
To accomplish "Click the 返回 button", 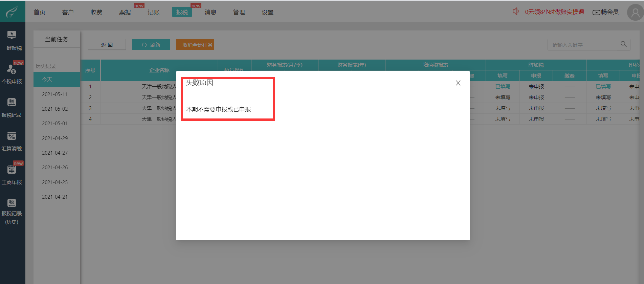I will click(x=107, y=45).
